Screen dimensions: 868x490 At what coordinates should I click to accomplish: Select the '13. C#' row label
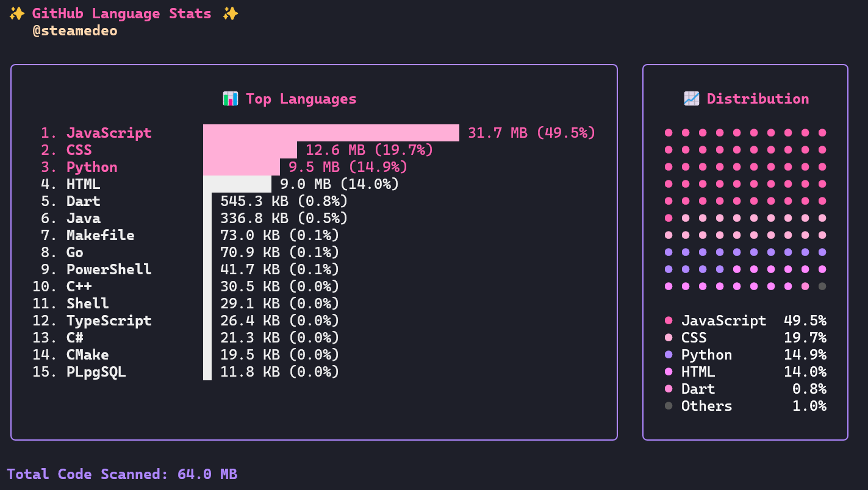(x=58, y=338)
